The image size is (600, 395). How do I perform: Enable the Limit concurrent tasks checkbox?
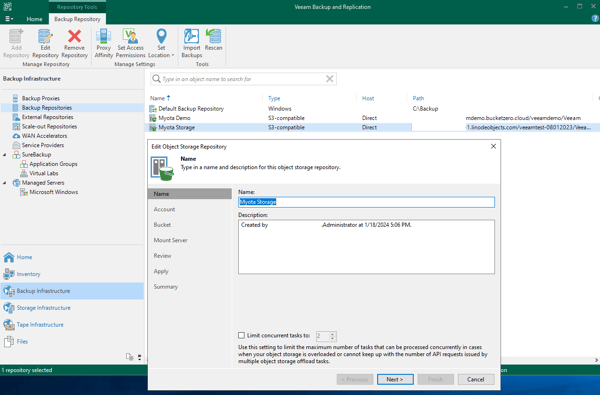tap(241, 336)
